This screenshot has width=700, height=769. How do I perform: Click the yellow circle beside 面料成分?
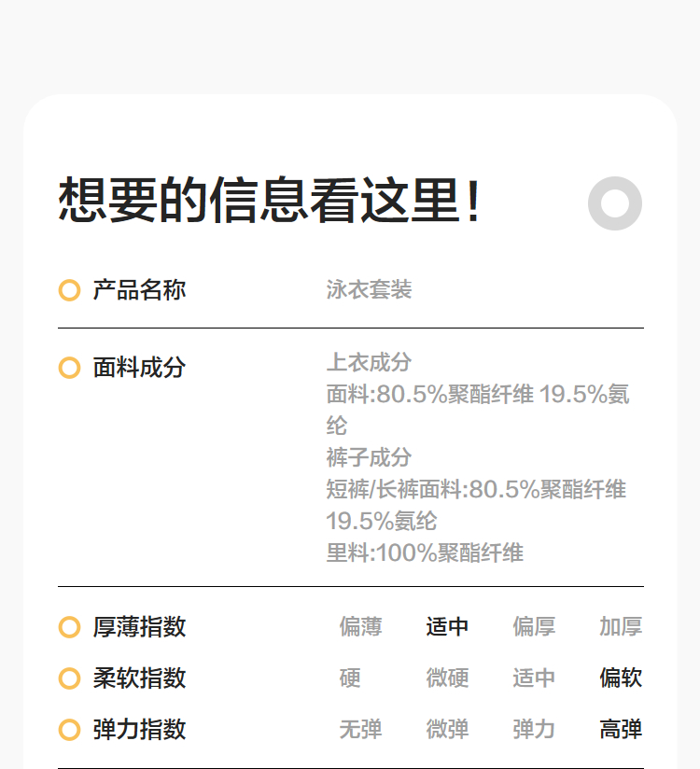tap(69, 368)
